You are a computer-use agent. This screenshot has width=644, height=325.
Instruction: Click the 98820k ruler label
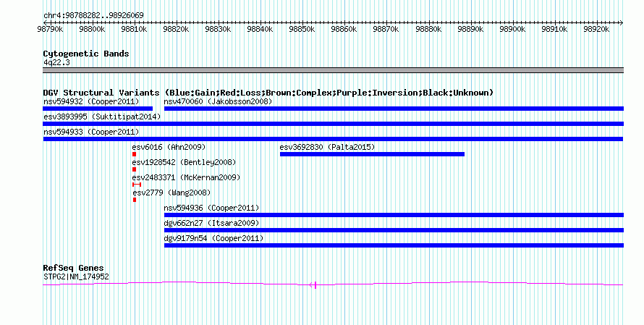tap(176, 29)
